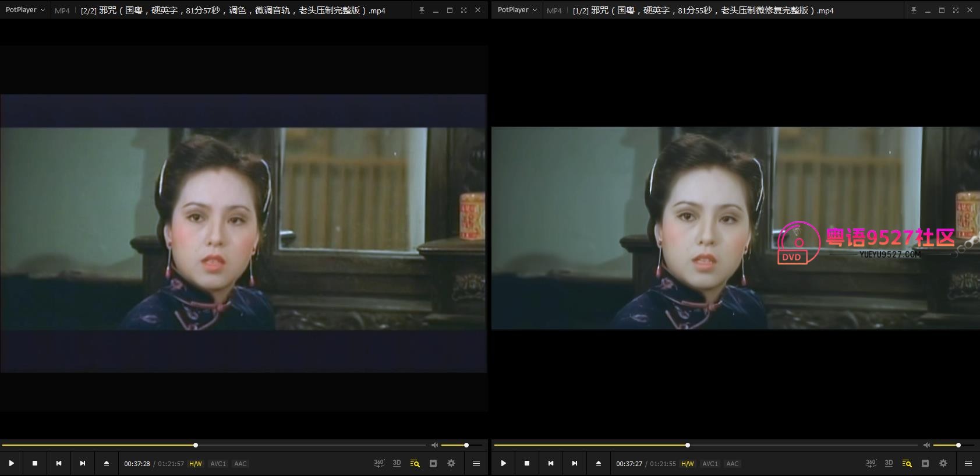Stop playback in right PotPlayer window

(527, 463)
